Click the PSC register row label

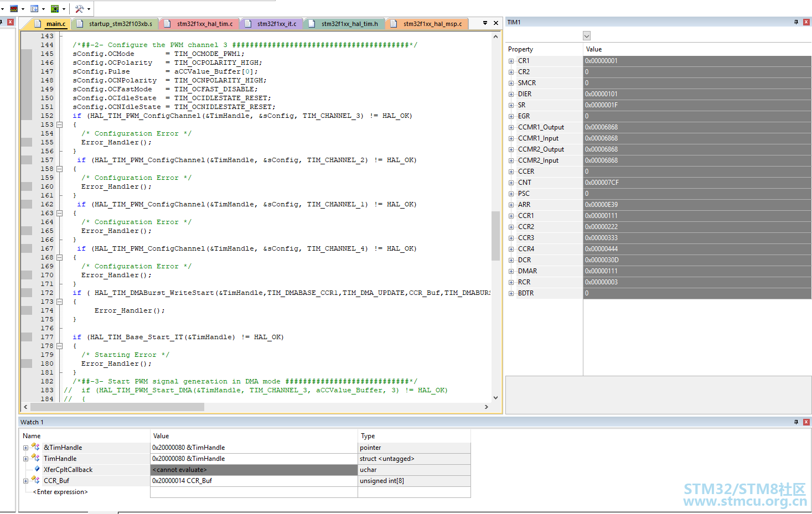pos(524,194)
